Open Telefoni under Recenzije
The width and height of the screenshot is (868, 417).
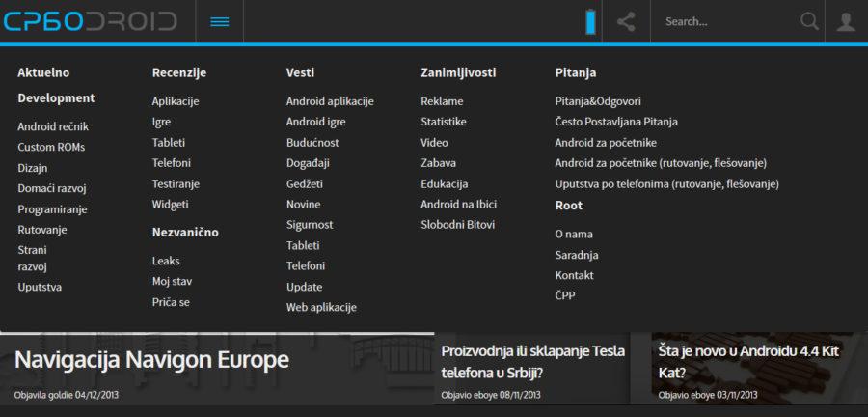(172, 163)
